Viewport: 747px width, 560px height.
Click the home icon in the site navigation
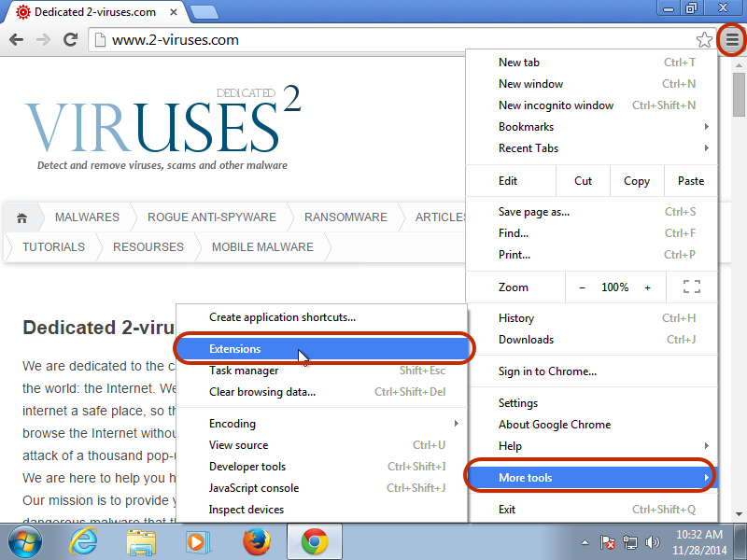(x=21, y=218)
